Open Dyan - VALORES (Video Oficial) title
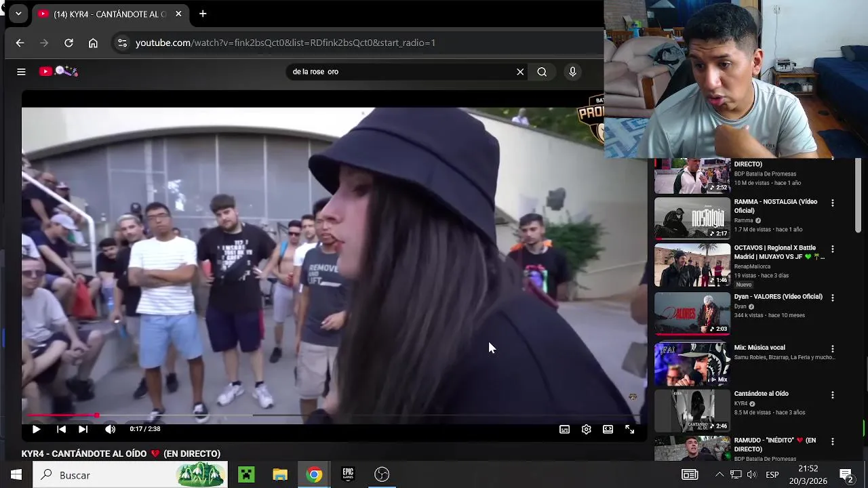868x488 pixels. click(x=778, y=296)
